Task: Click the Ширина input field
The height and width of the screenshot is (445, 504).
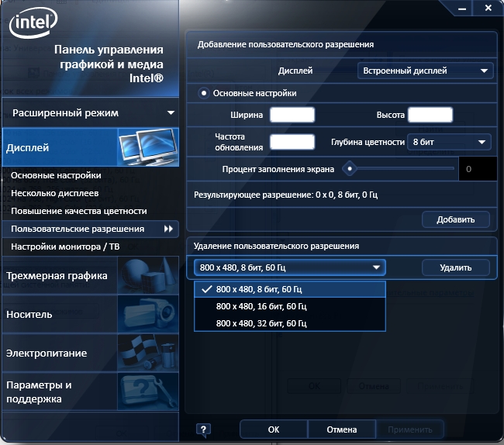Action: (292, 115)
